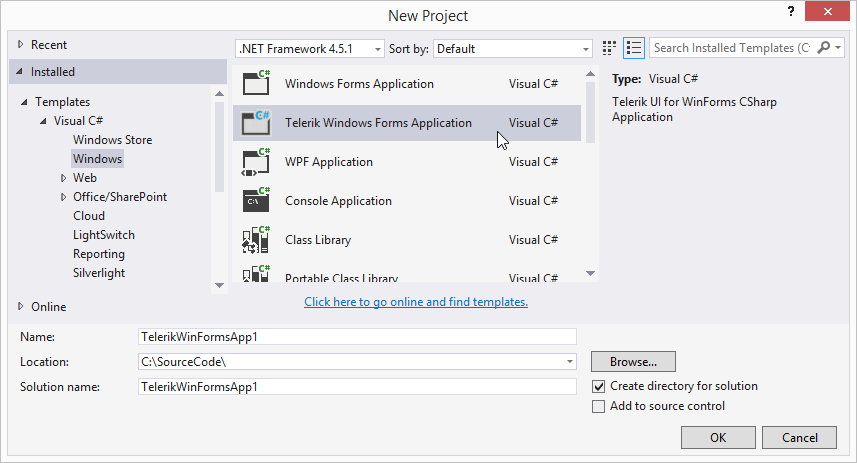The height and width of the screenshot is (463, 857).
Task: Open the Location path dropdown arrow
Action: point(570,362)
